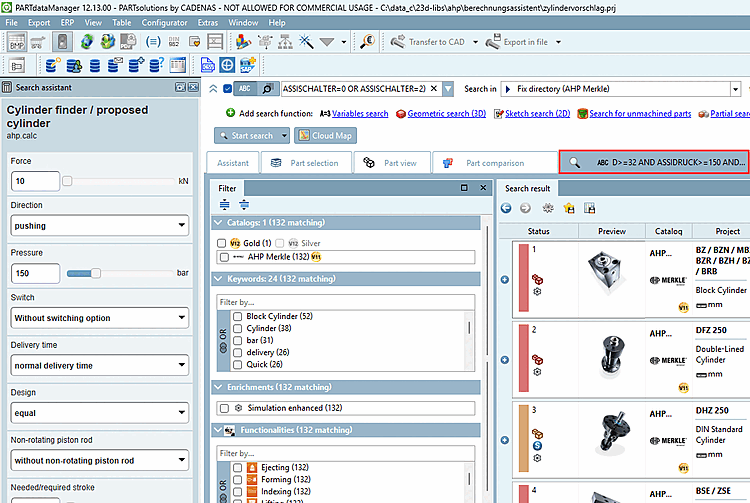Open the Direction dropdown showing pushing
The image size is (750, 503).
pos(99,226)
